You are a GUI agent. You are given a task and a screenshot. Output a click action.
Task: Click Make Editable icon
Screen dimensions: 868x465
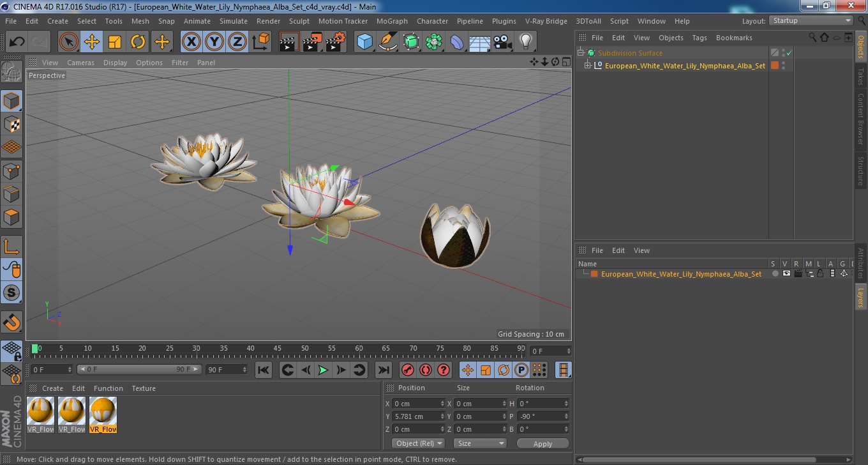[11, 72]
